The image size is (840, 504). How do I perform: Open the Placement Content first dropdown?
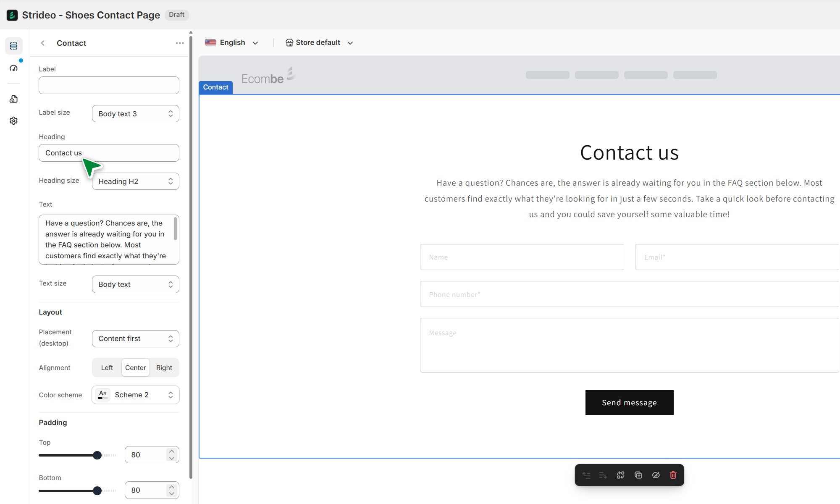pos(135,339)
